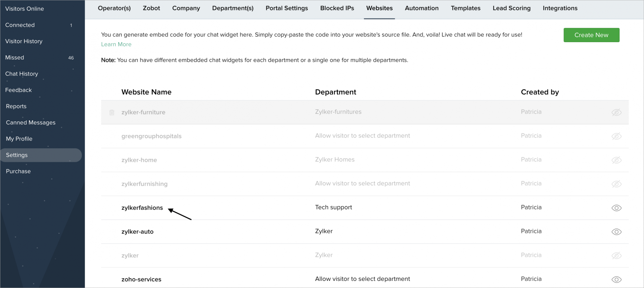Toggle visibility of zylker-home website
644x288 pixels.
pos(616,160)
